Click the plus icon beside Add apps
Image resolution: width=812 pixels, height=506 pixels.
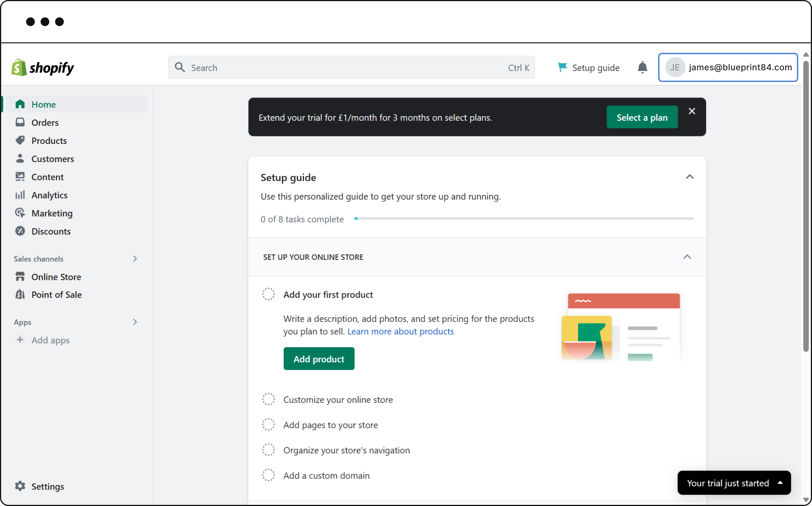(20, 340)
